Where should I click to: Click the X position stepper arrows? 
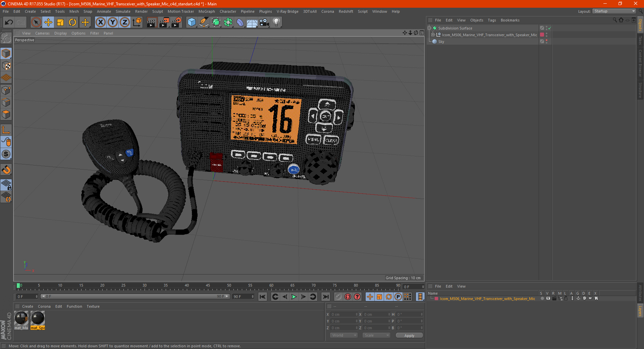tap(357, 314)
